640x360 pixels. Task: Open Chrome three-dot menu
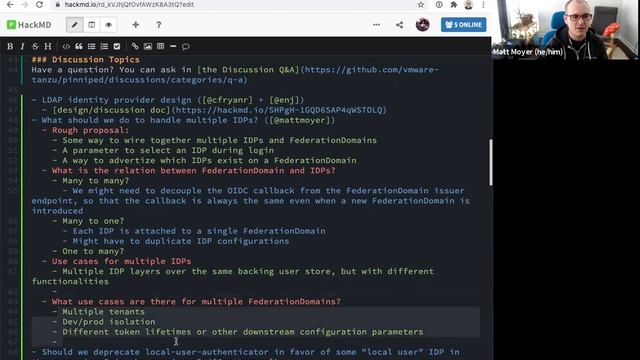point(483,4)
